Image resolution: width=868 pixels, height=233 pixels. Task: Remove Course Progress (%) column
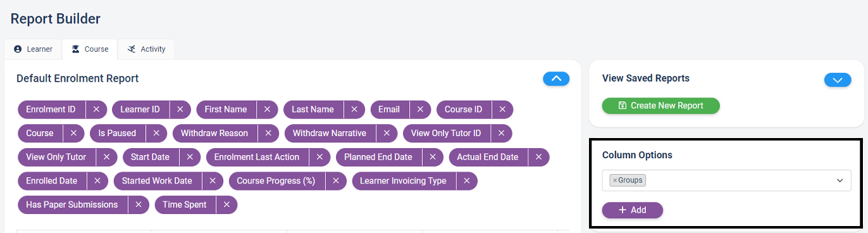pyautogui.click(x=335, y=181)
